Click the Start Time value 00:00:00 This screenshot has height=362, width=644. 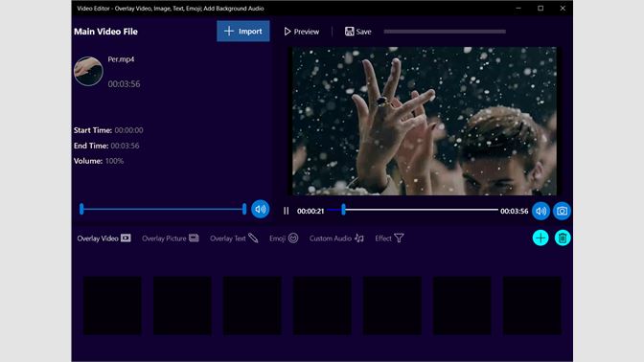click(x=129, y=130)
